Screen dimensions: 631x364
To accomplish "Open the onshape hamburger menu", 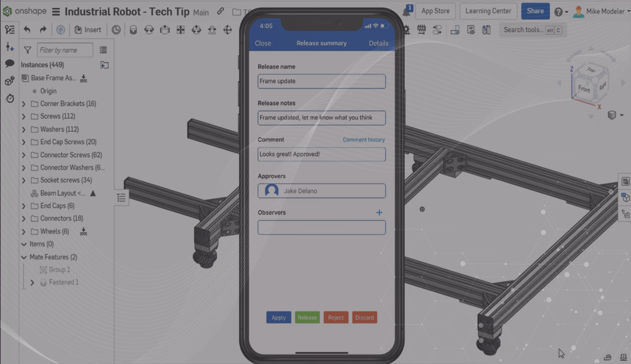I will [56, 12].
